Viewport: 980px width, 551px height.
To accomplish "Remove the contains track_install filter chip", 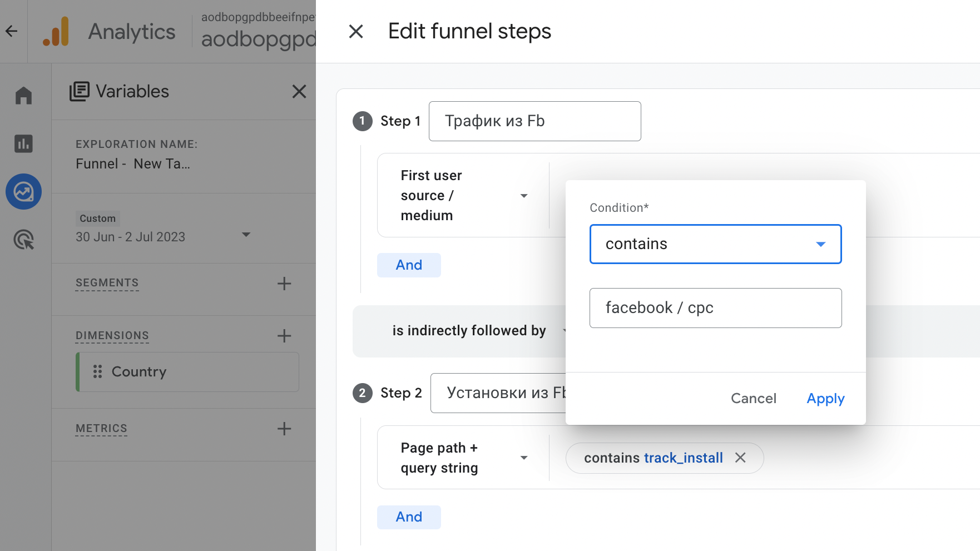I will tap(740, 458).
